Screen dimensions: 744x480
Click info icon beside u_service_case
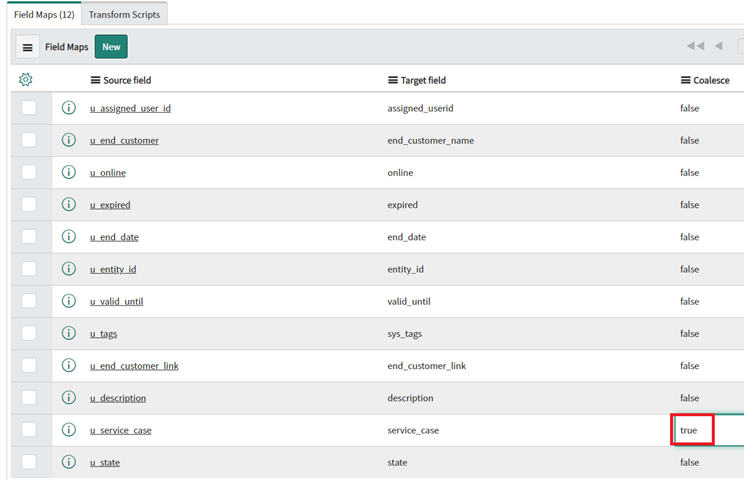pyautogui.click(x=69, y=429)
